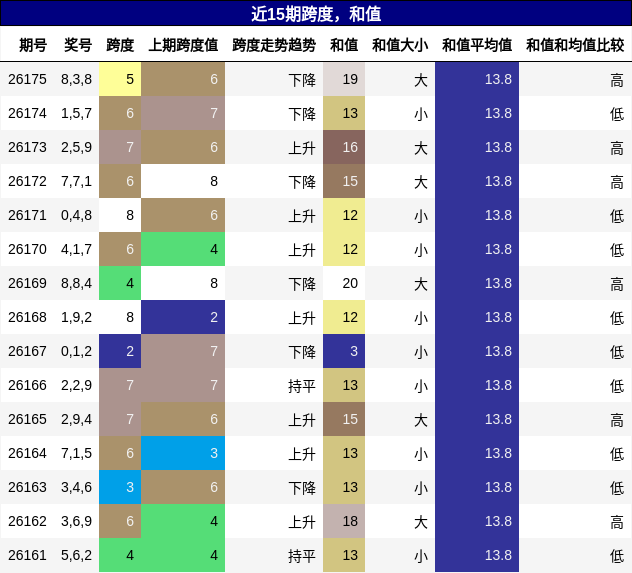
Task: Click period number 26168
Action: (x=27, y=317)
